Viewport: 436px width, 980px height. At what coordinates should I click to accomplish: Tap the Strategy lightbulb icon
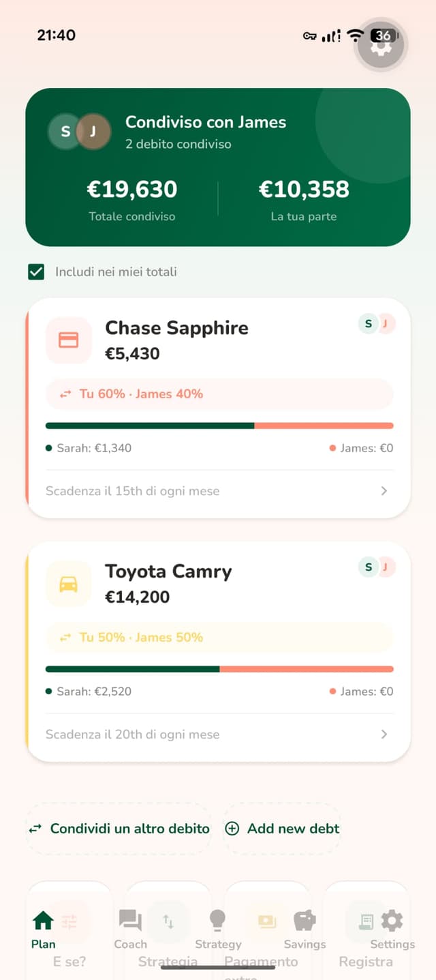pos(217,919)
